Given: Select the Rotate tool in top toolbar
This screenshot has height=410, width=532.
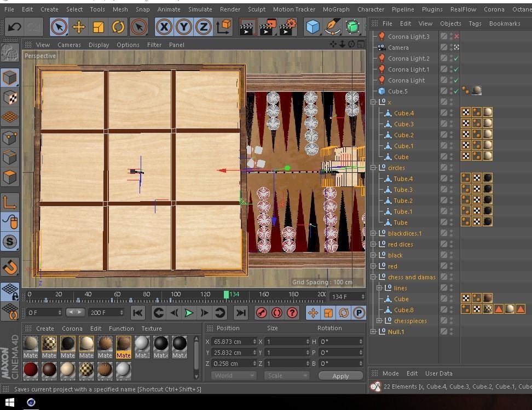Looking at the screenshot, I should click(118, 27).
